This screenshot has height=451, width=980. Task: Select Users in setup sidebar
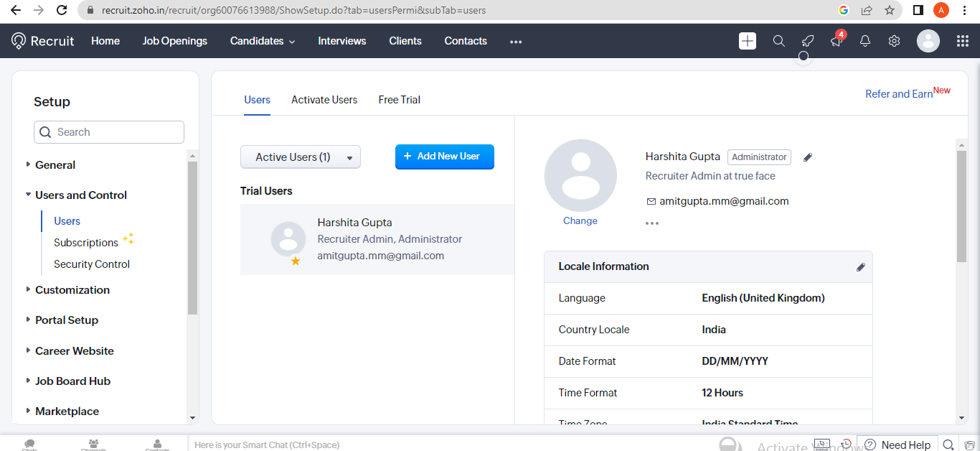(x=67, y=221)
